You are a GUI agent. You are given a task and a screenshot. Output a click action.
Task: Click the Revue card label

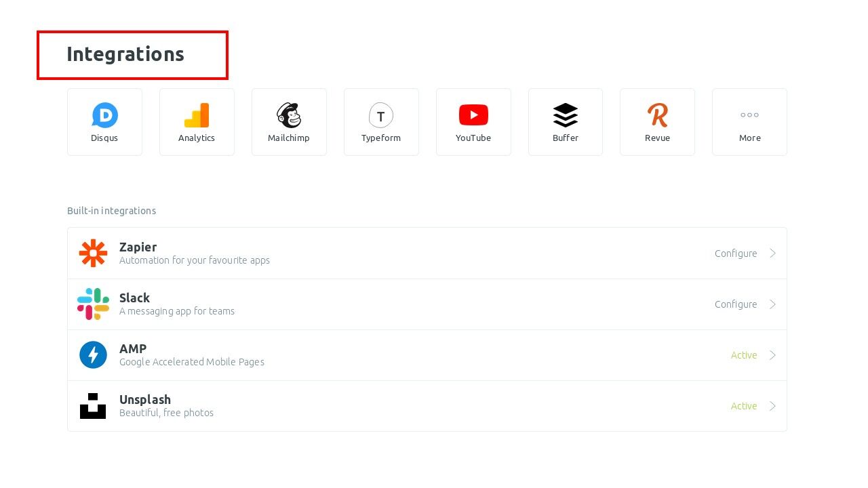pyautogui.click(x=658, y=138)
